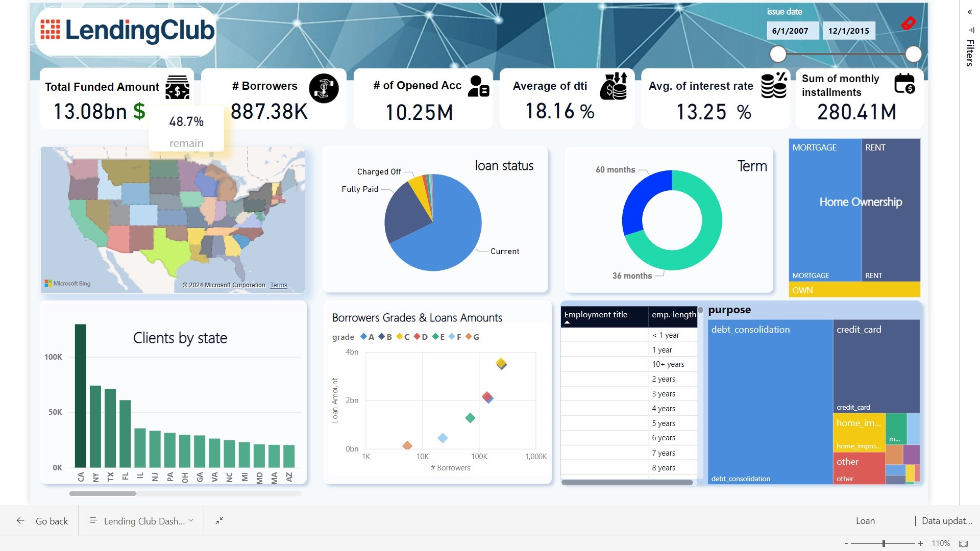Image resolution: width=980 pixels, height=551 pixels.
Task: Click the red eraser clear-filters icon
Action: (908, 23)
